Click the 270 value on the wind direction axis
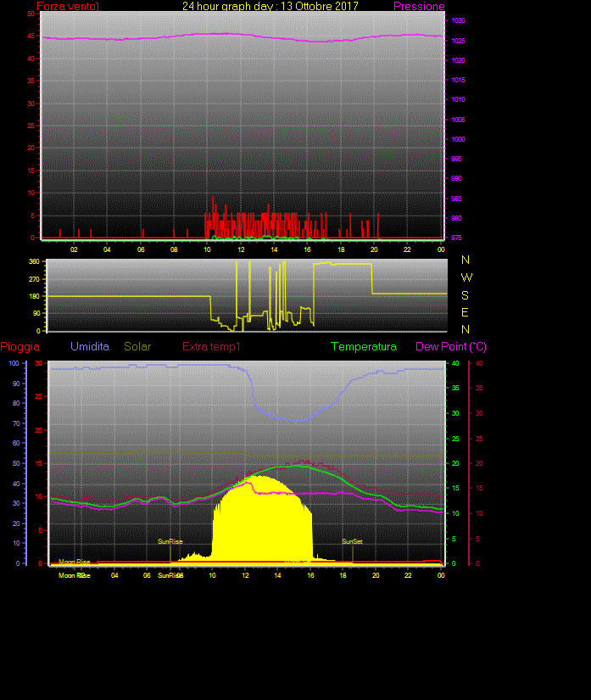 coord(35,279)
